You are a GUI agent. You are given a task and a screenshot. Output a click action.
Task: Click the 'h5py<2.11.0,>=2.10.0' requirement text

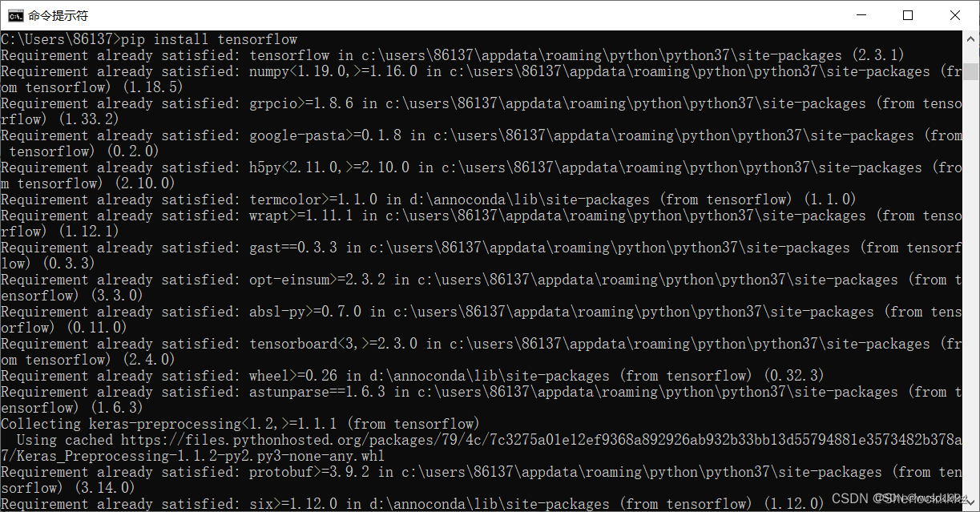pos(329,167)
